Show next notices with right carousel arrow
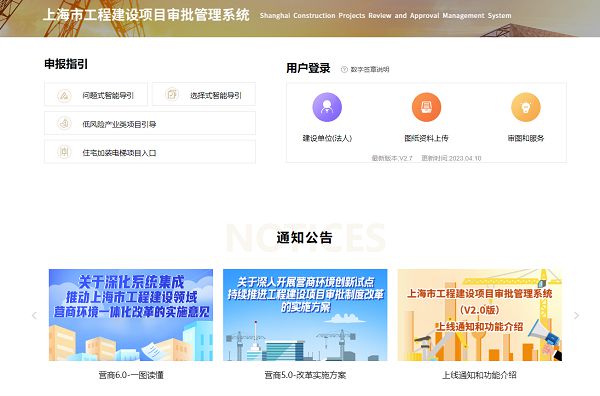Viewport: 600px width, 396px height. click(x=576, y=316)
